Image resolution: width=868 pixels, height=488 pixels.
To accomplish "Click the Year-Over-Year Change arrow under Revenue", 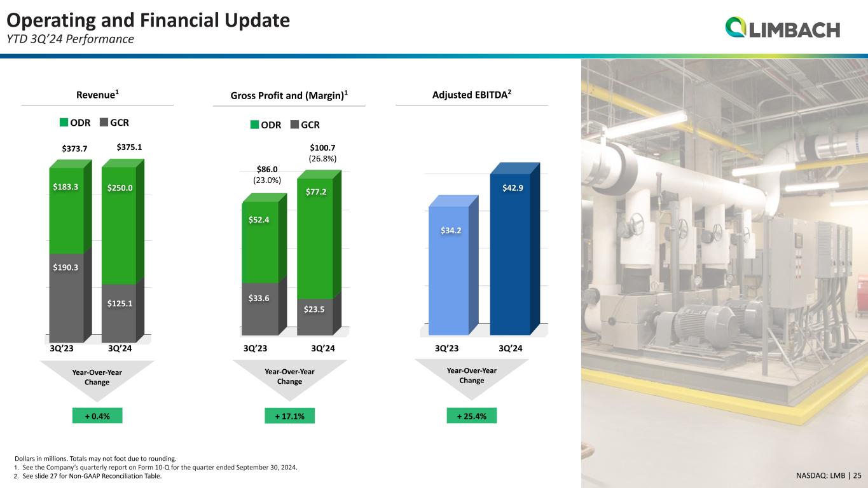I will pyautogui.click(x=97, y=380).
